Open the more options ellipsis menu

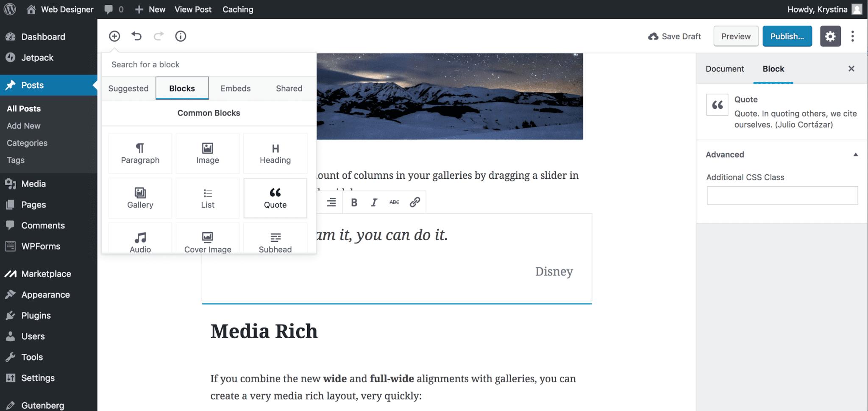852,36
